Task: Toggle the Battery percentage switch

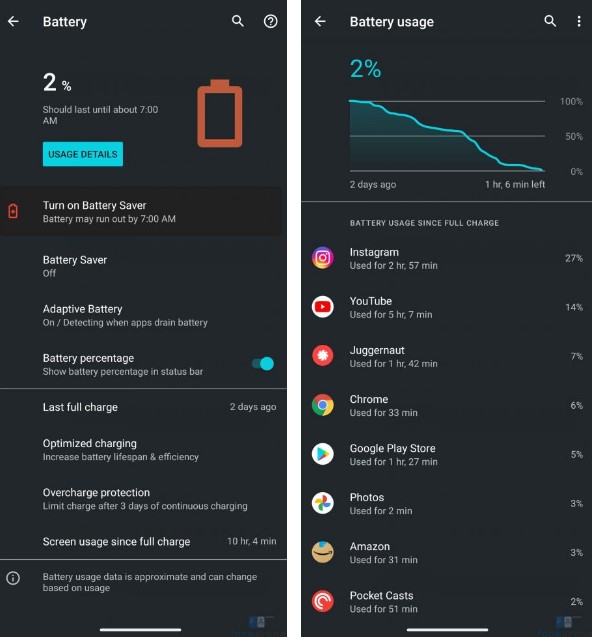Action: point(263,364)
